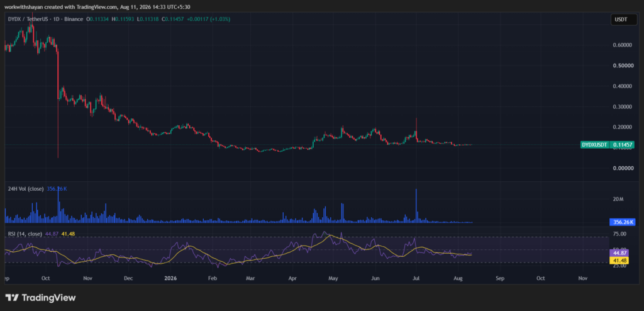Click the 24H Vol (close) indicator label

pos(25,189)
